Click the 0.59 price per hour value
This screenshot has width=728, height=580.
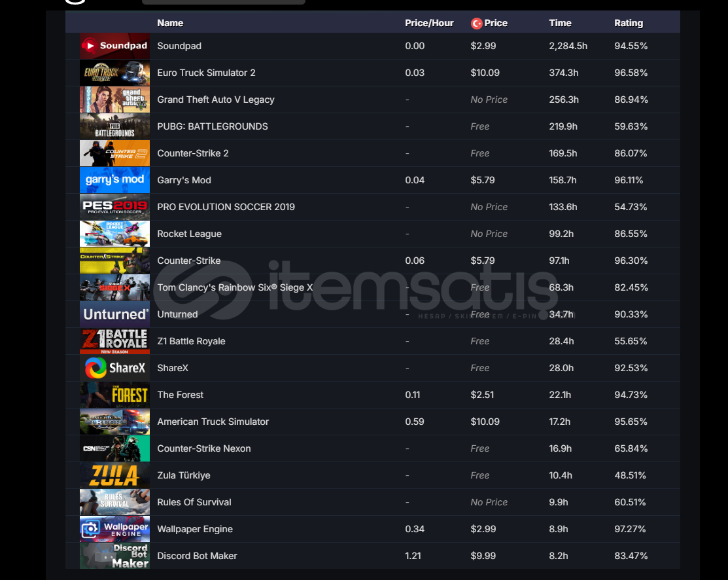pos(415,422)
